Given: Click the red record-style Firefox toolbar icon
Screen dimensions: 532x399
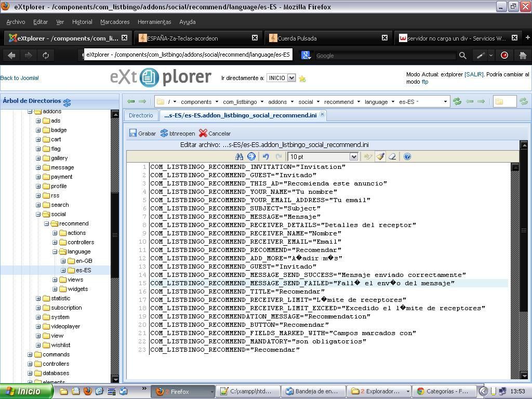Looking at the screenshot, I should pos(504,55).
